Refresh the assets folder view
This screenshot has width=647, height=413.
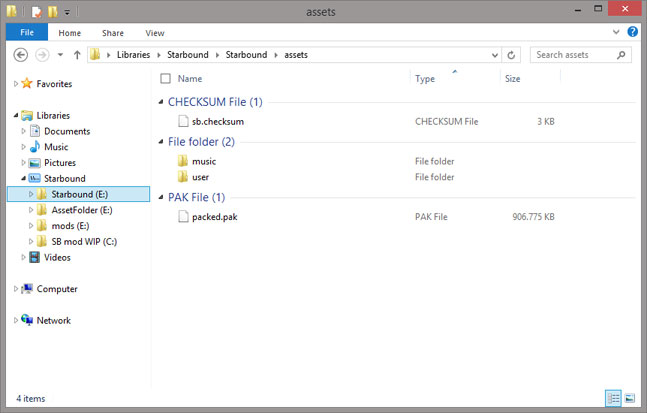coord(512,54)
